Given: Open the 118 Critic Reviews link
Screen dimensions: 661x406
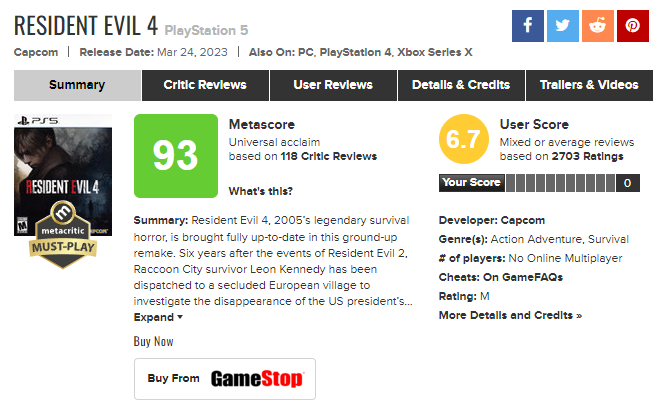Looking at the screenshot, I should click(x=329, y=156).
